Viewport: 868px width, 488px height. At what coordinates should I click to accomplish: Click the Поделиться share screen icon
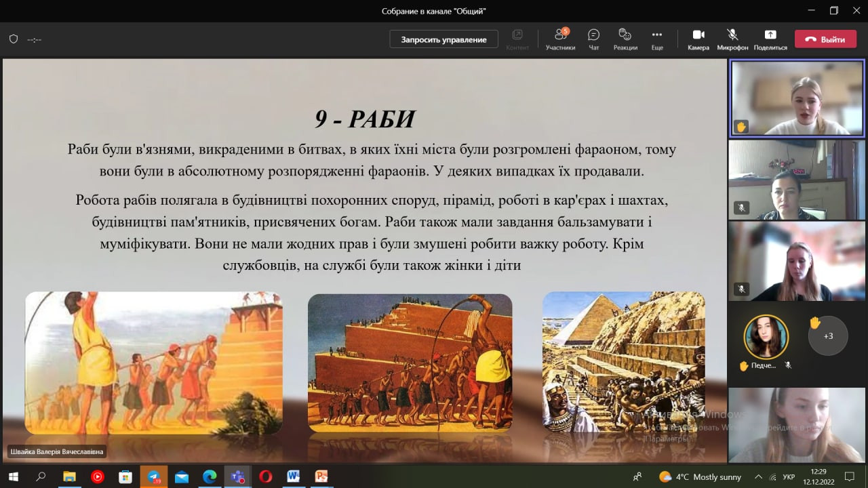(770, 39)
